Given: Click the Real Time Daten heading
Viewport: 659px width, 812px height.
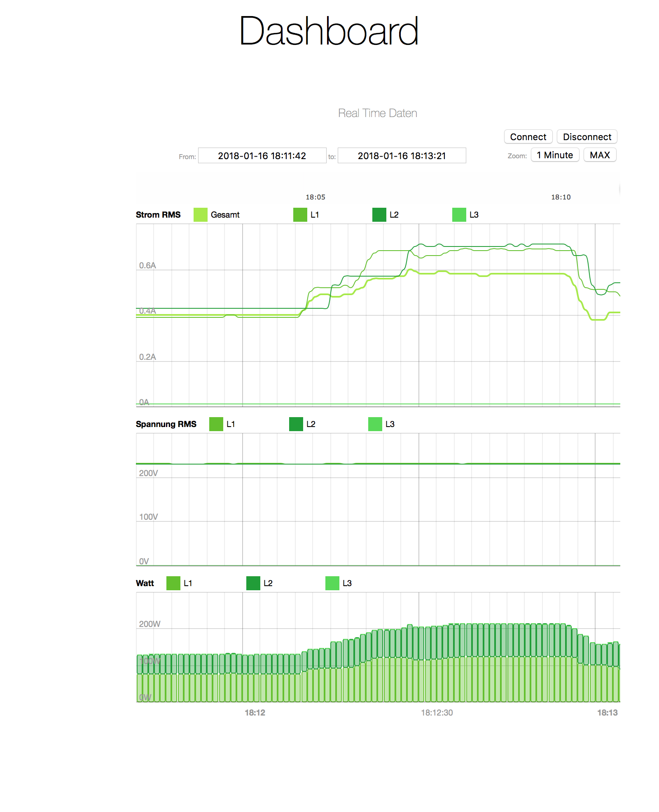Looking at the screenshot, I should coord(378,113).
